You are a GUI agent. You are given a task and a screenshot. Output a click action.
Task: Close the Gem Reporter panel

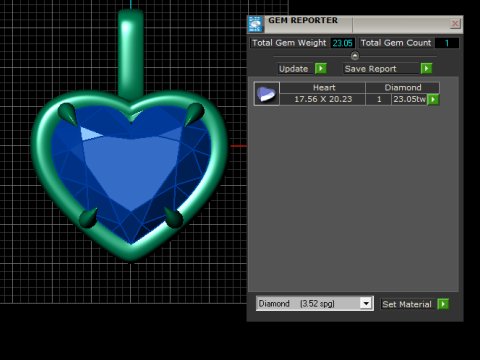pyautogui.click(x=455, y=24)
